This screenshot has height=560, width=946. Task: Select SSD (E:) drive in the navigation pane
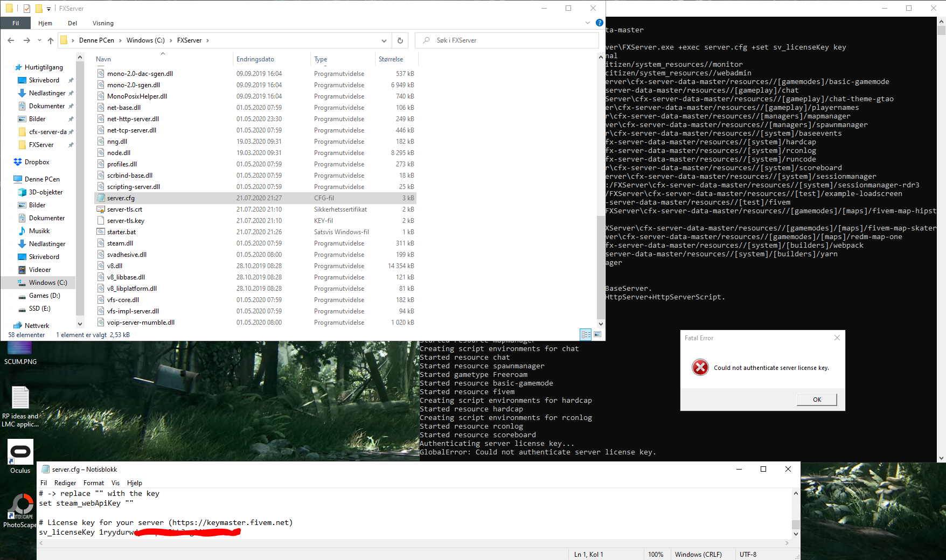[x=39, y=309]
